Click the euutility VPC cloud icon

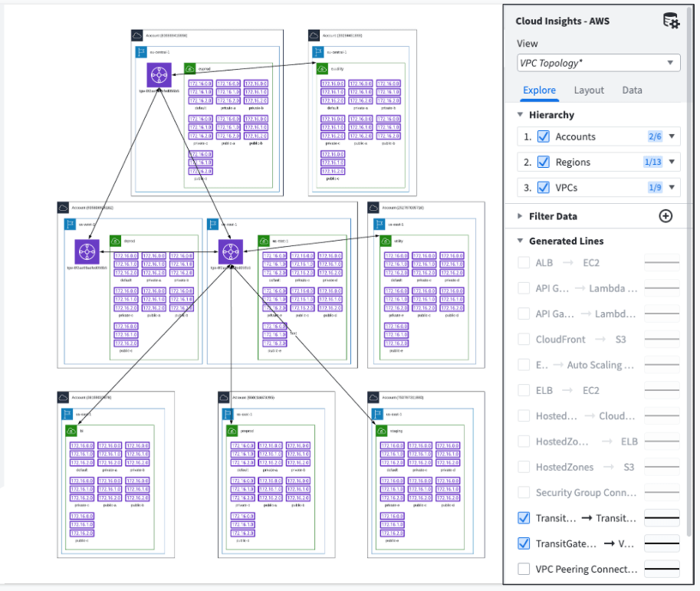[x=322, y=69]
